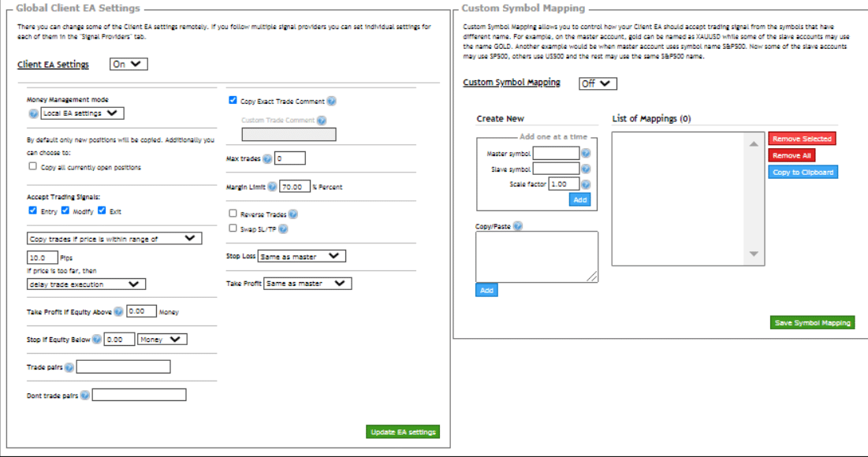Click the disabled Custom Trade Comment field

(289, 135)
